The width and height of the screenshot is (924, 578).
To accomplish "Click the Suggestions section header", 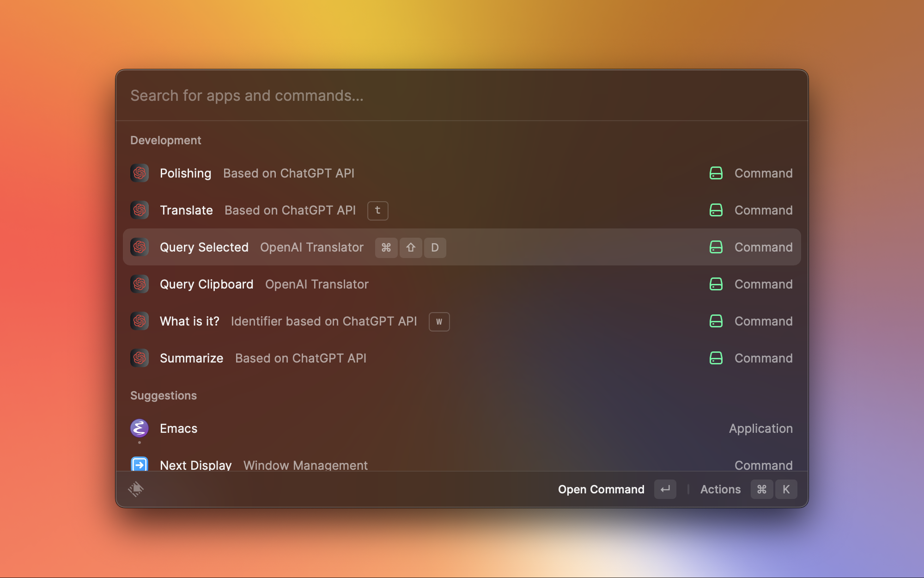I will pos(164,395).
